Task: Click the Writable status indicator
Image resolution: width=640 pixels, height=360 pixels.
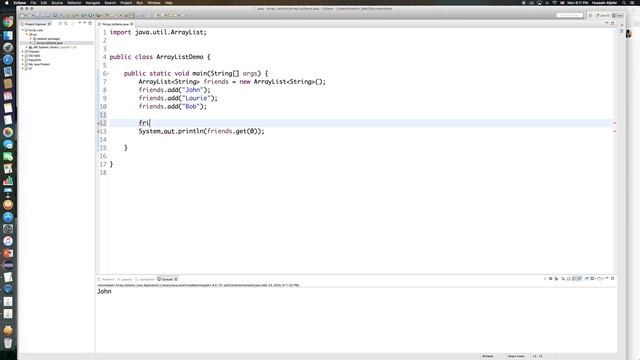Action: (x=487, y=356)
